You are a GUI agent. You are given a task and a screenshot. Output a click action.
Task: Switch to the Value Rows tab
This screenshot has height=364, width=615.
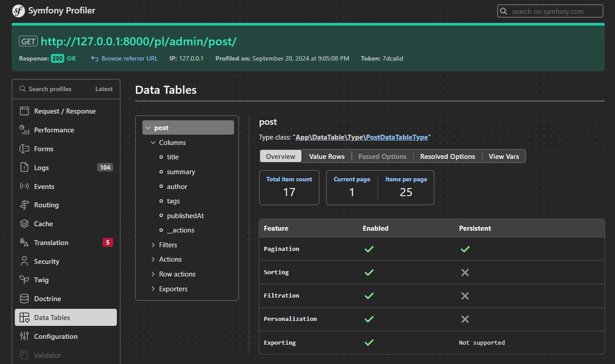[x=327, y=156]
